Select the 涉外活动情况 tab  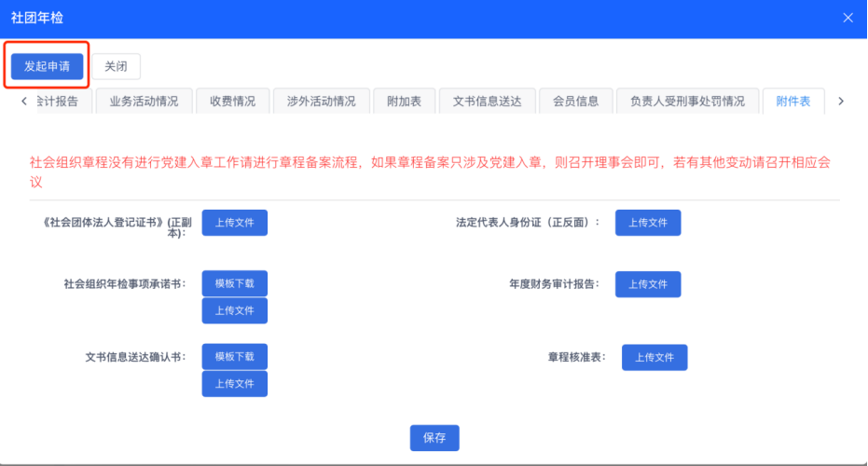321,102
